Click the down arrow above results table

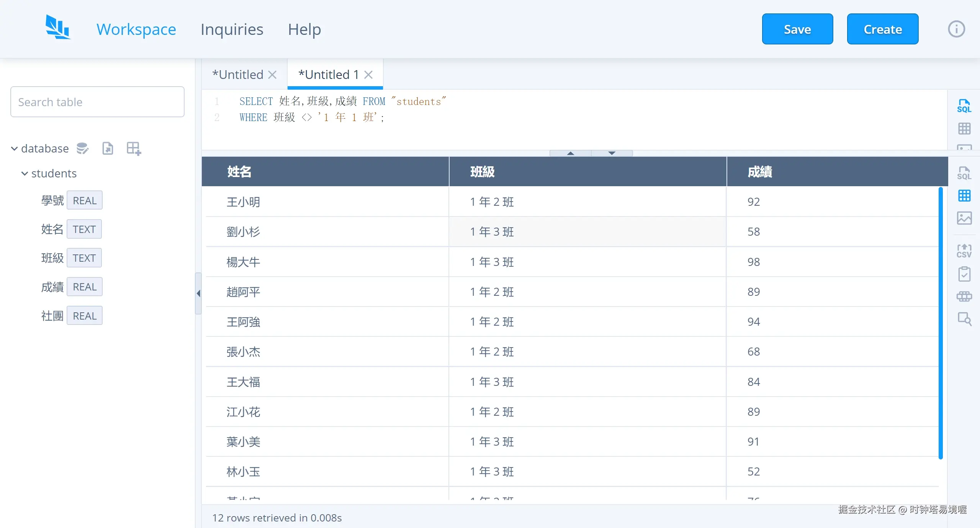pyautogui.click(x=611, y=152)
